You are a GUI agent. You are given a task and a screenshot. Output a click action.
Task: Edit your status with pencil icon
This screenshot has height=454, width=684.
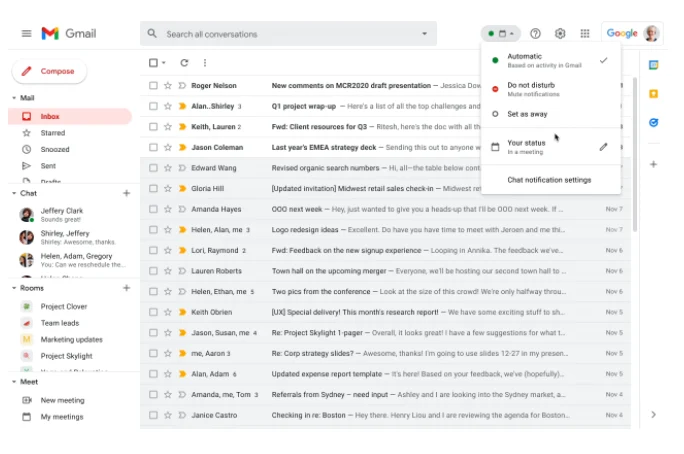[603, 147]
